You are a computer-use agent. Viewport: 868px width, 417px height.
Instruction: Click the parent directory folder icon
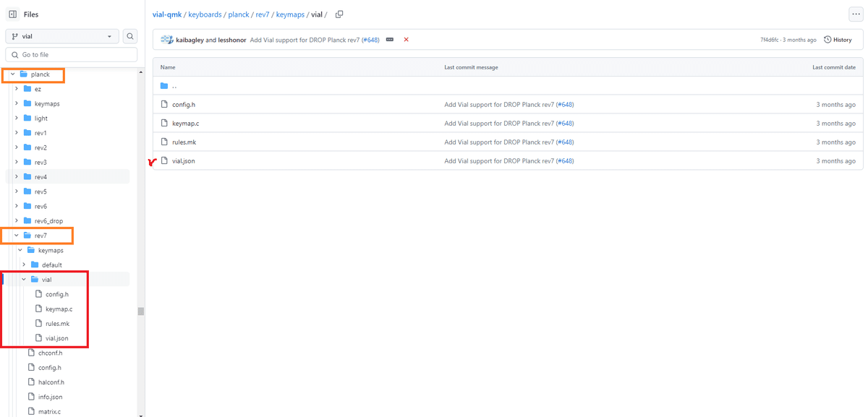coord(164,86)
